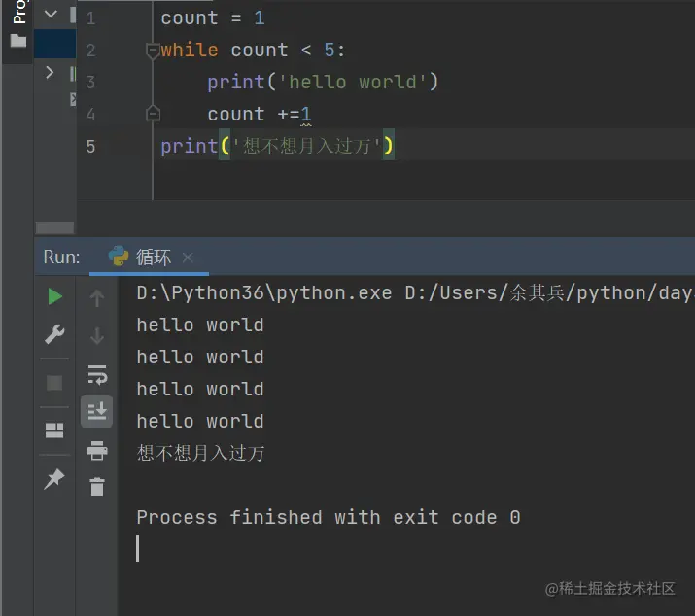Click fold end marker on line 4
The width and height of the screenshot is (695, 616).
(x=153, y=114)
